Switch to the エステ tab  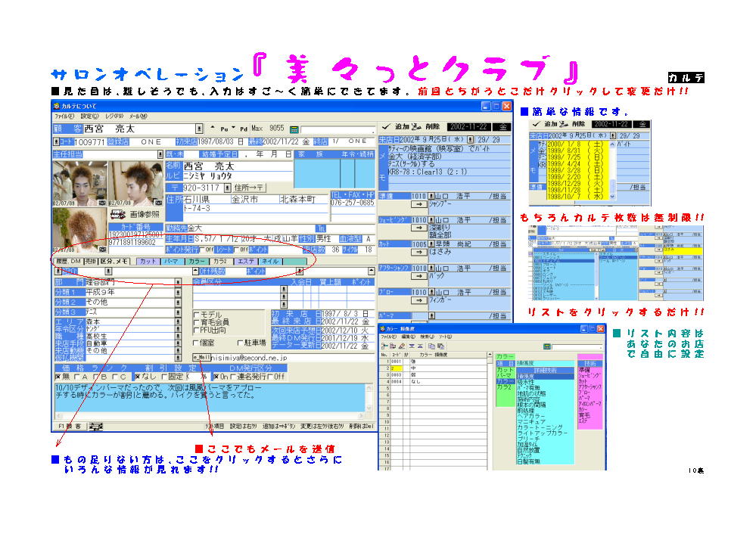click(246, 261)
